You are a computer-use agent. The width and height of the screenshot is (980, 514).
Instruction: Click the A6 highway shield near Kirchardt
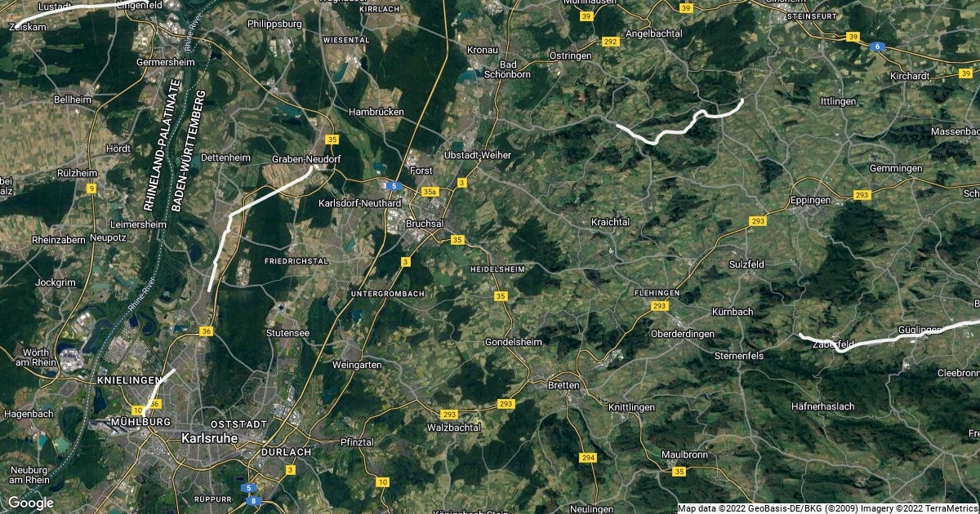click(878, 47)
